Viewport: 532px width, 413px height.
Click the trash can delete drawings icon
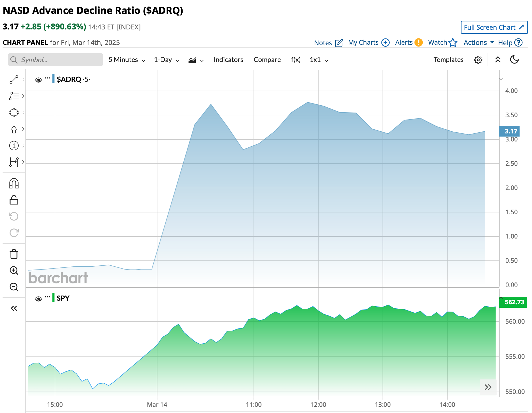[14, 254]
